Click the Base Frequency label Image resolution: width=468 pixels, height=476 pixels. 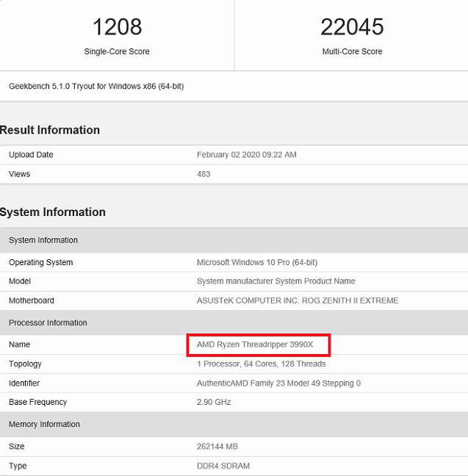point(37,402)
